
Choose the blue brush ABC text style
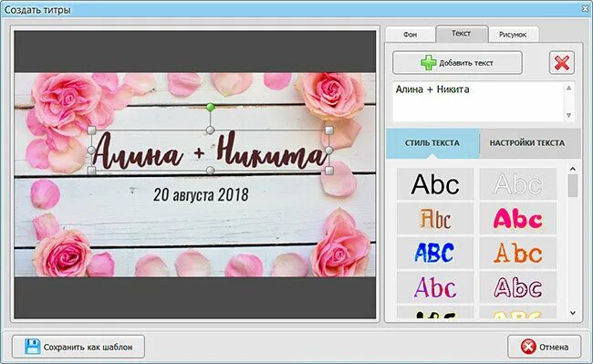(x=435, y=253)
